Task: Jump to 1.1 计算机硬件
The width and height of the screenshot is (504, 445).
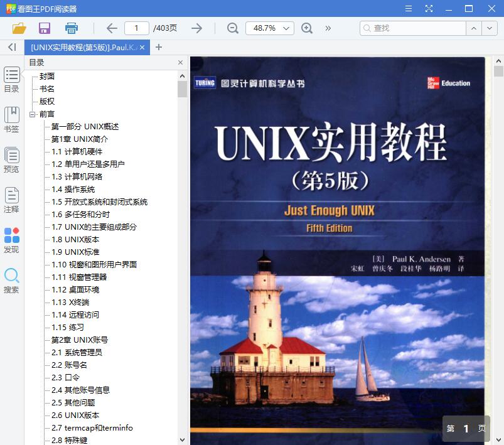Action: tap(77, 151)
